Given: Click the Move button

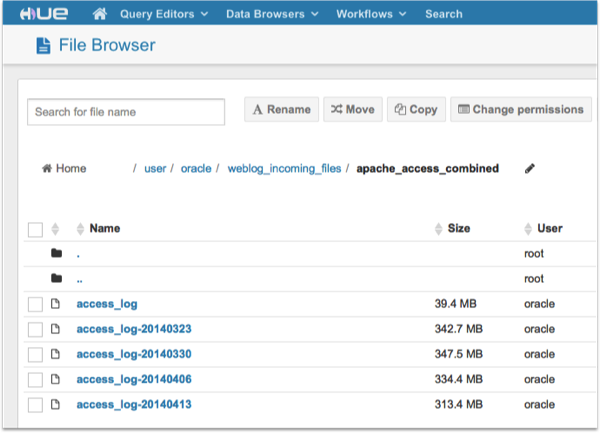Looking at the screenshot, I should coord(353,109).
